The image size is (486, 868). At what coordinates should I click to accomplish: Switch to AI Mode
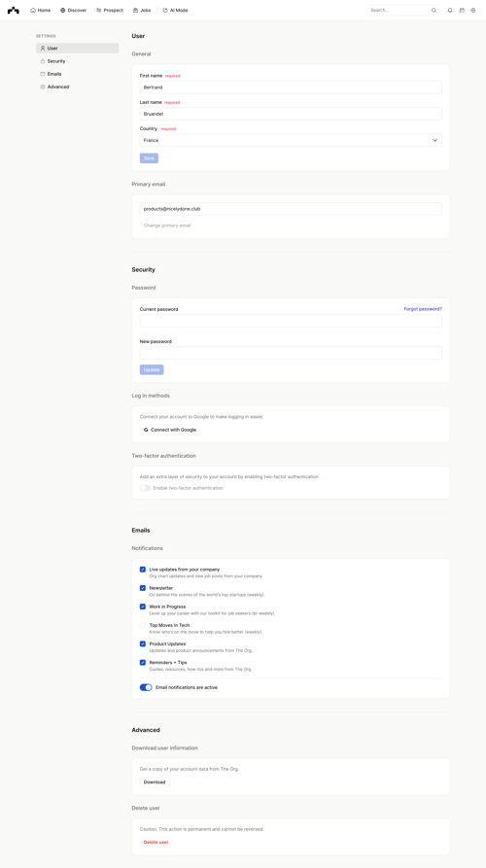176,10
